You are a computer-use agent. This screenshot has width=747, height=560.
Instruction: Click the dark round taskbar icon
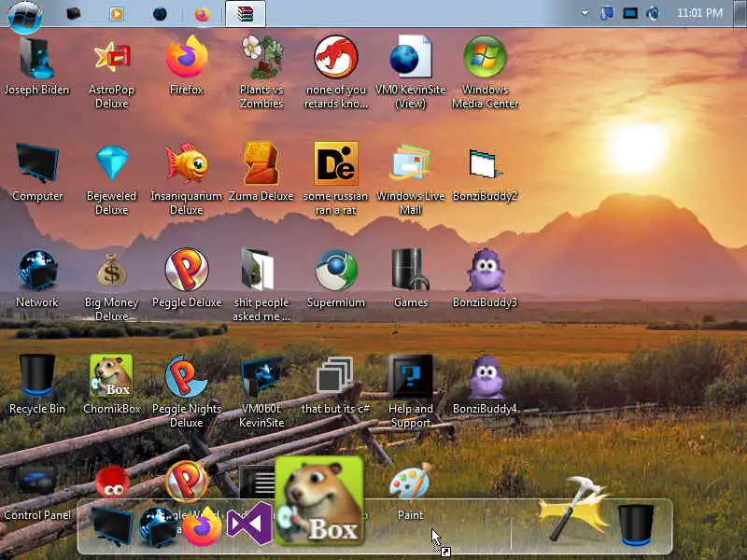click(160, 14)
